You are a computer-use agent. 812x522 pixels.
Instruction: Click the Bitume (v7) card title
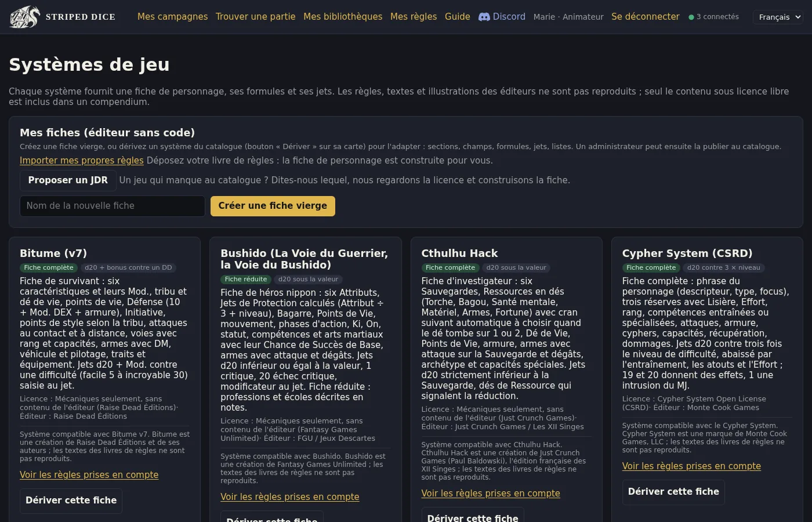click(53, 253)
